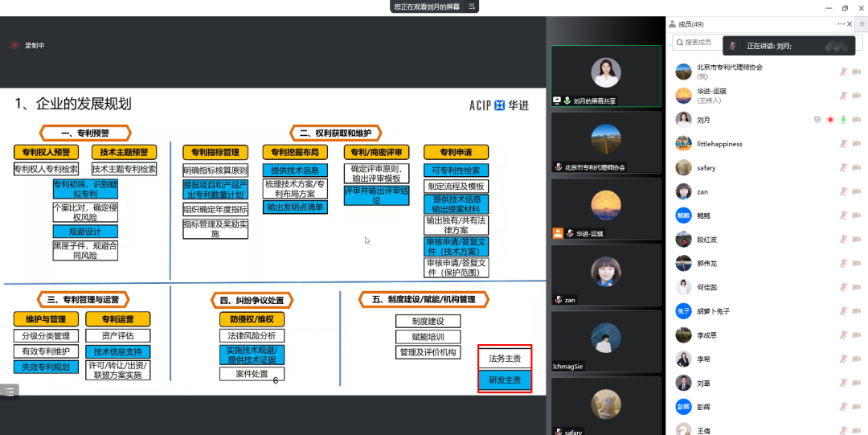868x435 pixels.
Task: Click the ACIP 华进 logo on slide
Action: [x=499, y=105]
